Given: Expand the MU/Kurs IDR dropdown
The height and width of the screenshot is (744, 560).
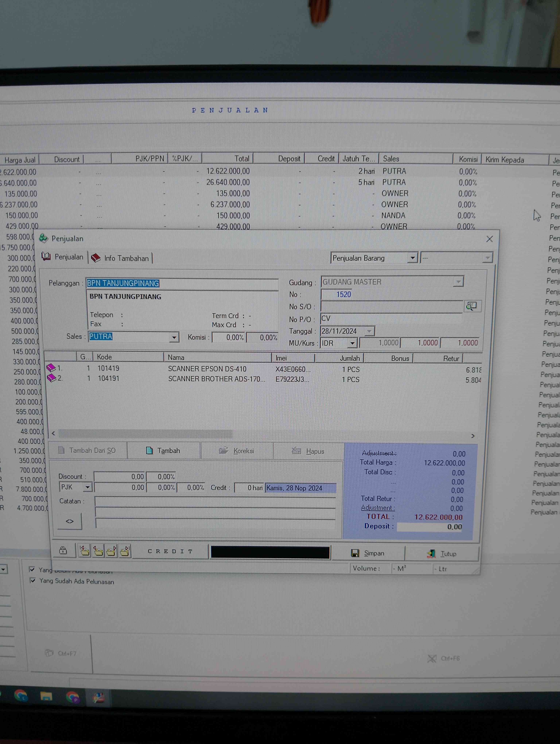Looking at the screenshot, I should 352,343.
